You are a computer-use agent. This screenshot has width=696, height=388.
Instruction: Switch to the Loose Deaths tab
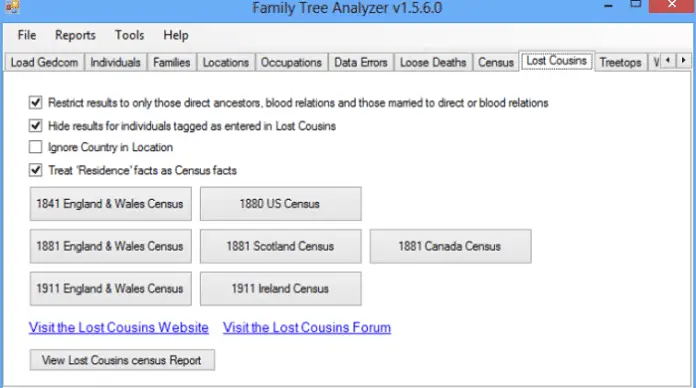coord(433,63)
